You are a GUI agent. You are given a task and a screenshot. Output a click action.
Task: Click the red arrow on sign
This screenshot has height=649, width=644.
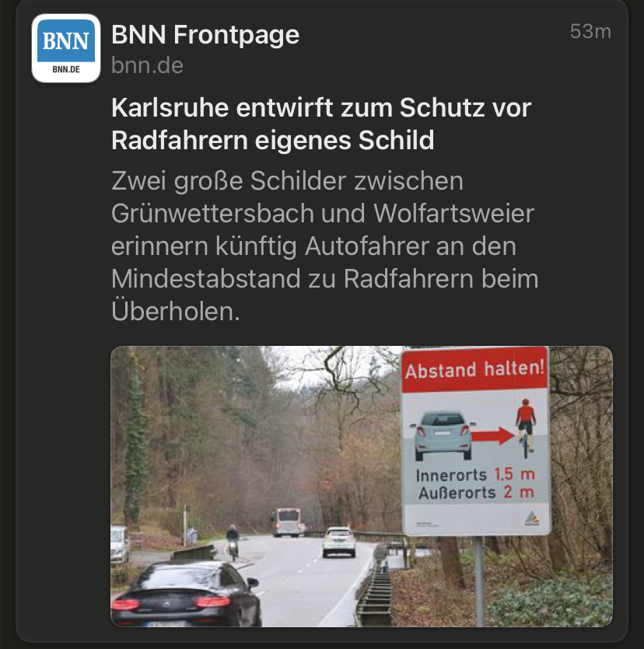[493, 436]
